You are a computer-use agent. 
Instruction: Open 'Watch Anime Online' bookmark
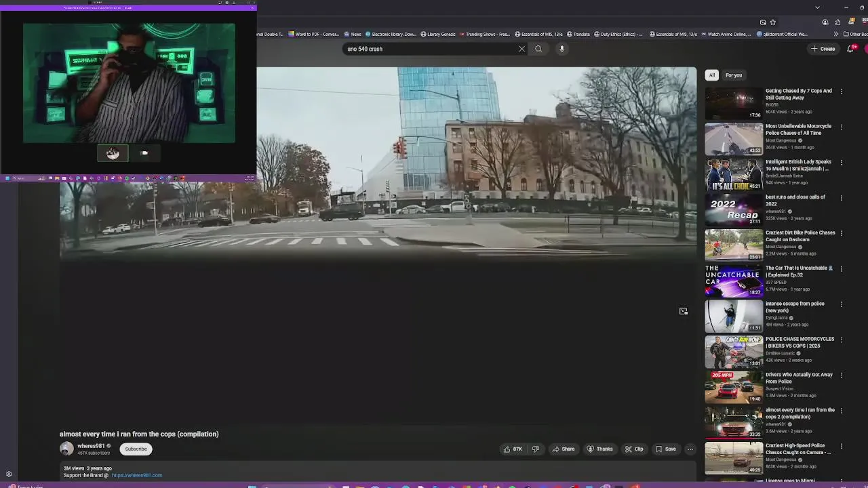click(x=726, y=34)
